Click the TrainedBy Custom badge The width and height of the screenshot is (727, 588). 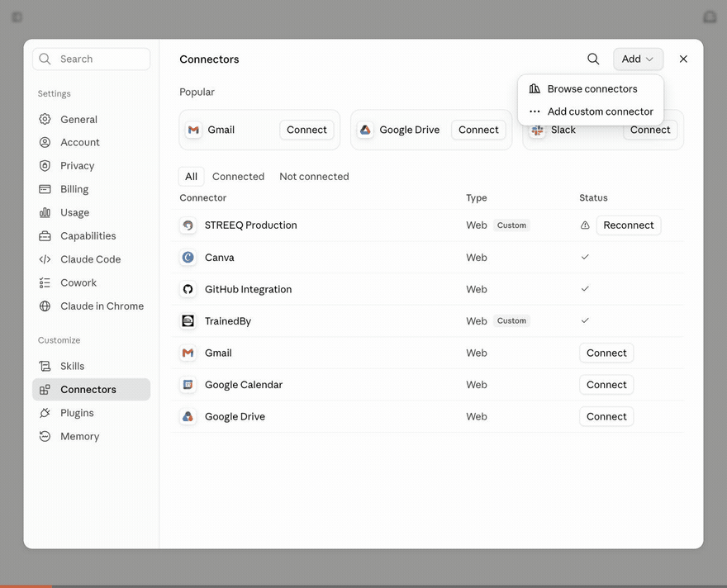click(511, 320)
